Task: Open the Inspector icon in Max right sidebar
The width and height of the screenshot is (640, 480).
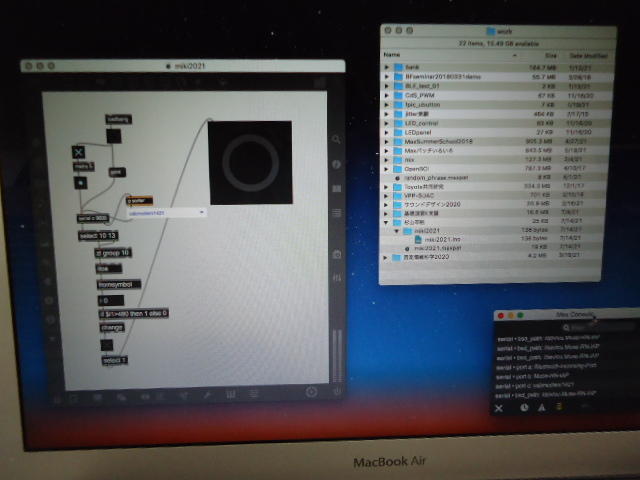Action: pos(336,164)
